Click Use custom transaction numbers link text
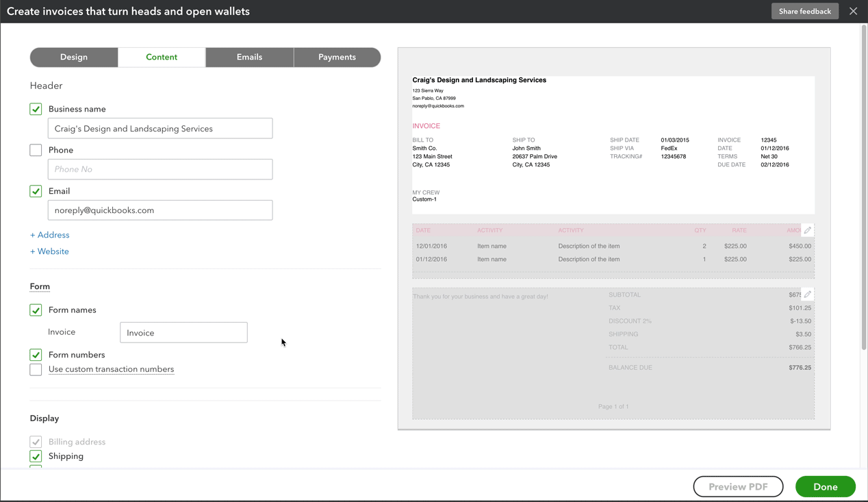The width and height of the screenshot is (868, 502). [x=111, y=369]
